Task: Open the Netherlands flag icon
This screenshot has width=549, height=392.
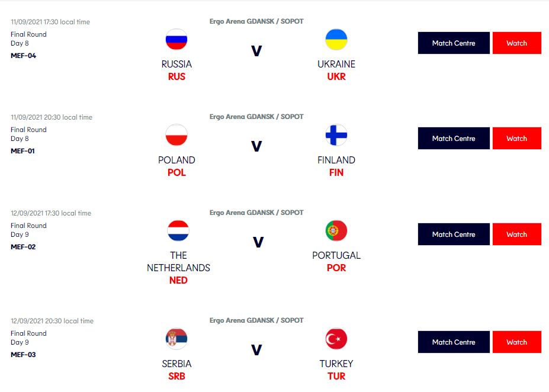Action: click(x=178, y=231)
